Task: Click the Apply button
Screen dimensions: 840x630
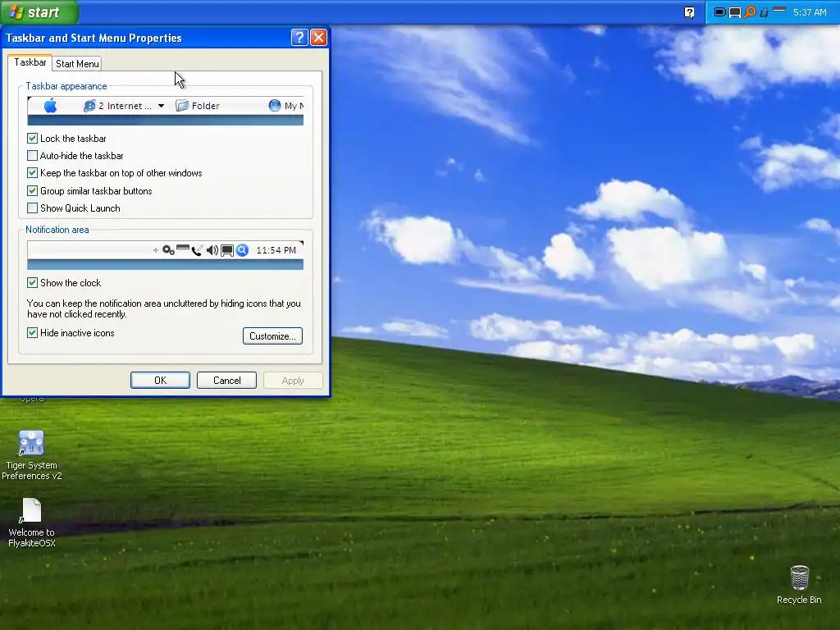Action: coord(293,381)
